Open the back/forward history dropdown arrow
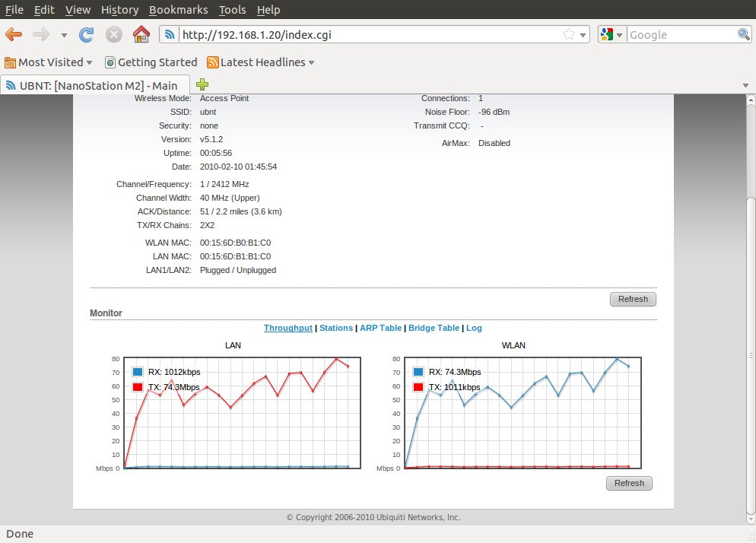Screen dimensions: 756x543 click(64, 35)
